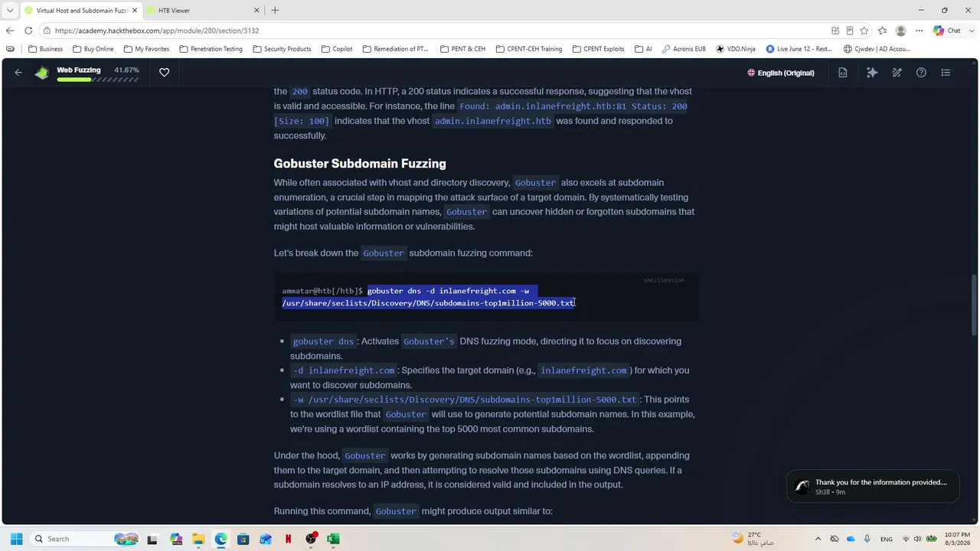
Task: Reload the current page
Action: (x=28, y=31)
